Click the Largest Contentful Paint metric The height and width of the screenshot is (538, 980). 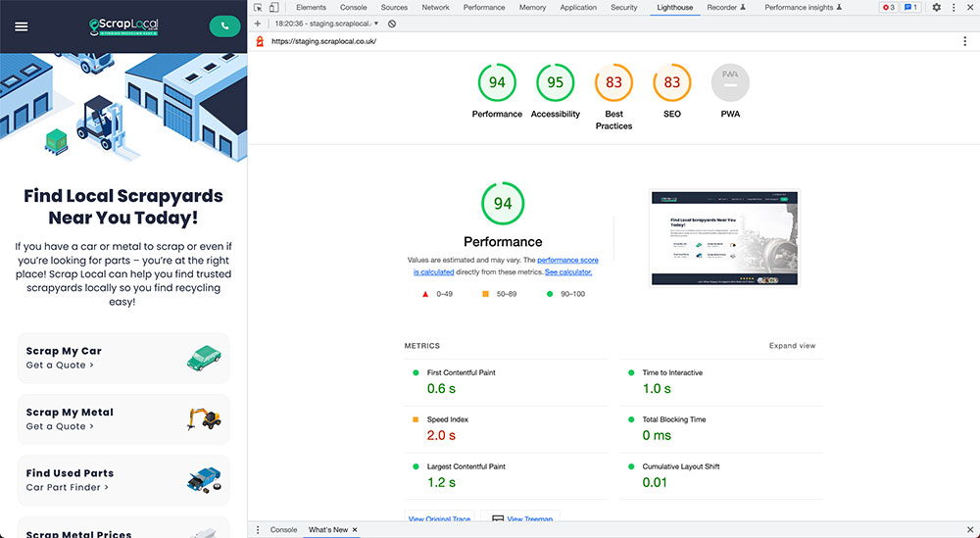[x=506, y=475]
